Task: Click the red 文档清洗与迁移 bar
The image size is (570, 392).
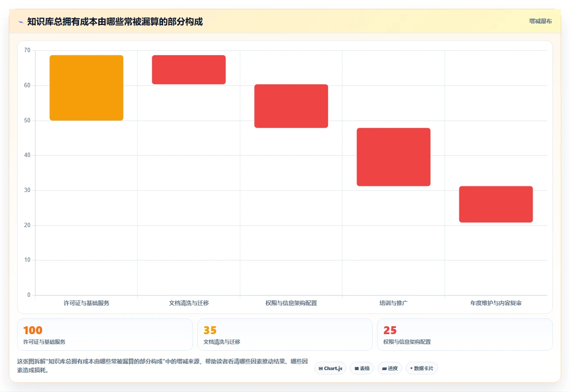Action: (x=189, y=70)
